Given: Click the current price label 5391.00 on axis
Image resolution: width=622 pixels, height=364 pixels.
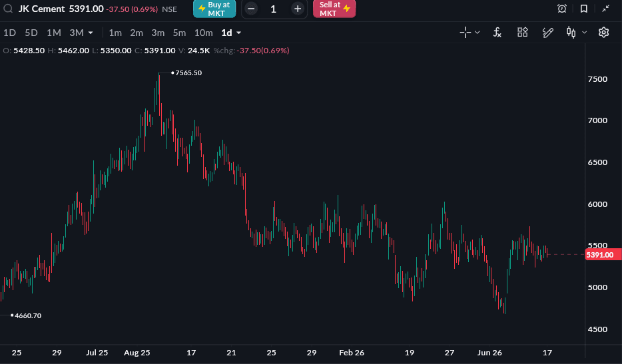Looking at the screenshot, I should coord(603,255).
